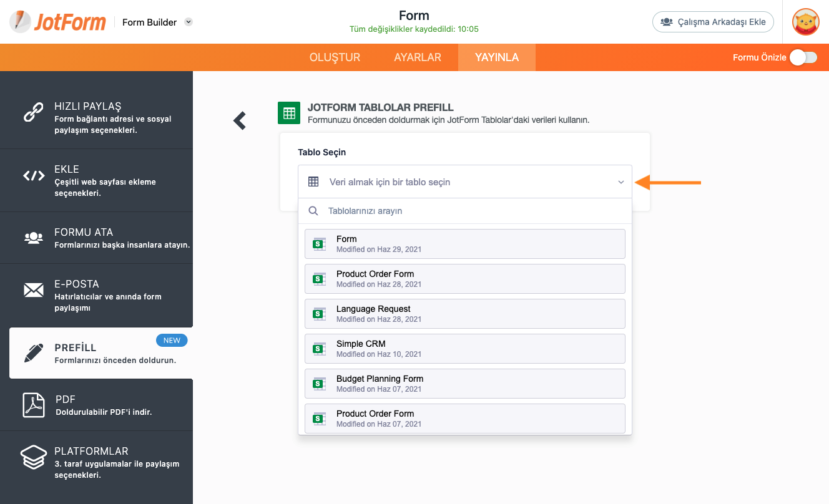Click the people icon for FORMU ATA
Screen dimensions: 829x504
[x=34, y=238]
